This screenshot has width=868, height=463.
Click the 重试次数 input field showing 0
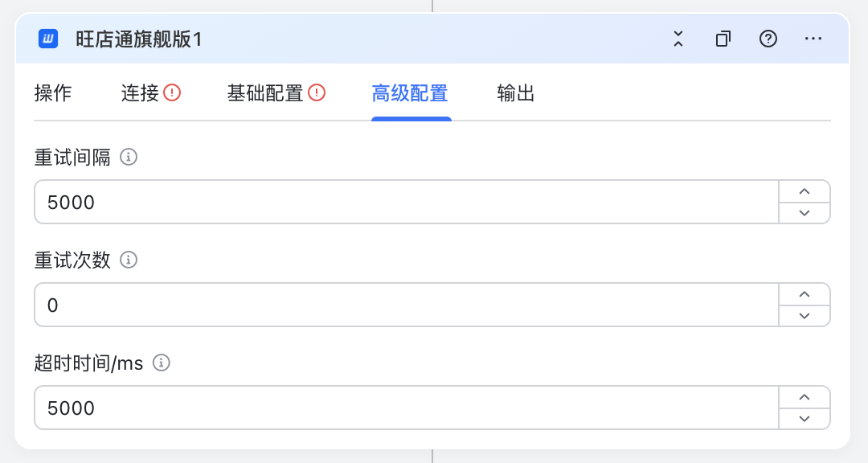tap(407, 305)
